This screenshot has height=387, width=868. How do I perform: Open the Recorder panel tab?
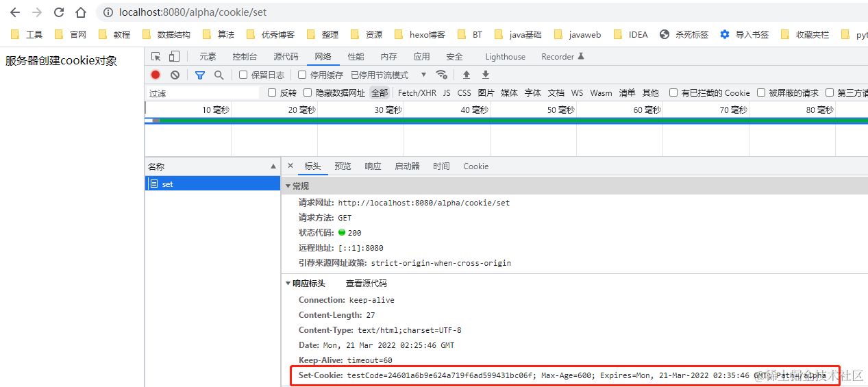(x=562, y=57)
